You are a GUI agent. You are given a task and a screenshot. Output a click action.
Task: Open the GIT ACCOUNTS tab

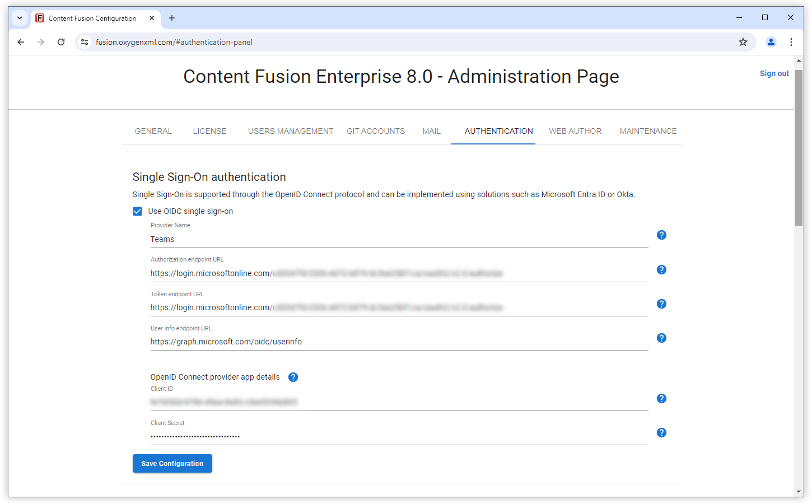pyautogui.click(x=376, y=131)
